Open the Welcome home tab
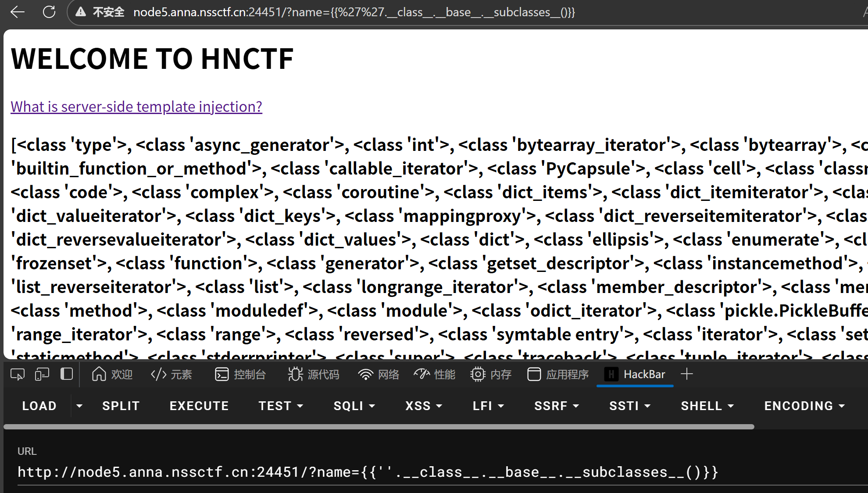This screenshot has height=493, width=868. (112, 374)
